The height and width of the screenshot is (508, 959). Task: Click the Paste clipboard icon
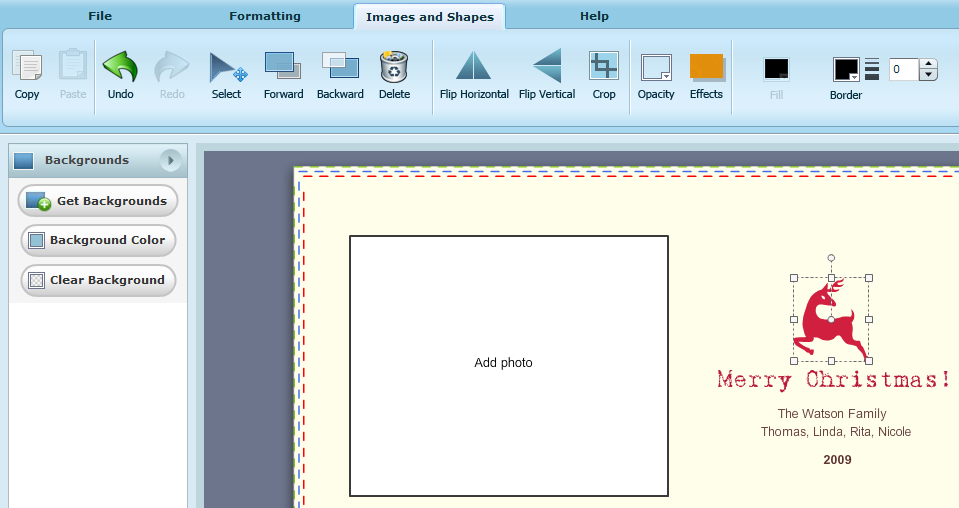point(73,65)
